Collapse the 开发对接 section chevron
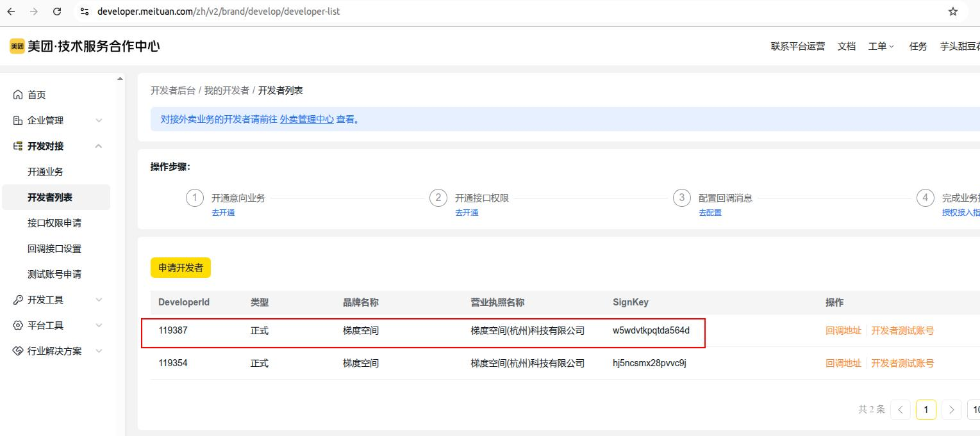Screen dimensions: 980x436 pos(99,146)
